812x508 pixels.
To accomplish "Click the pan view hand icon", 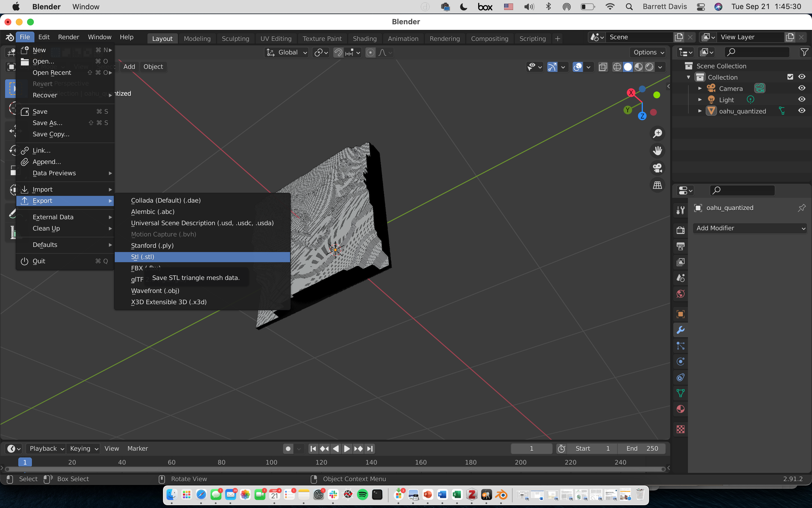I will [x=657, y=150].
